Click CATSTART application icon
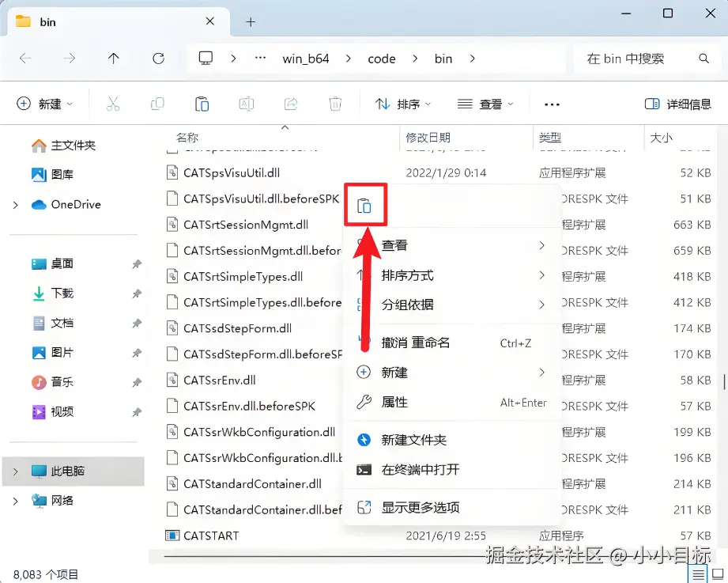The width and height of the screenshot is (728, 583). pyautogui.click(x=172, y=536)
